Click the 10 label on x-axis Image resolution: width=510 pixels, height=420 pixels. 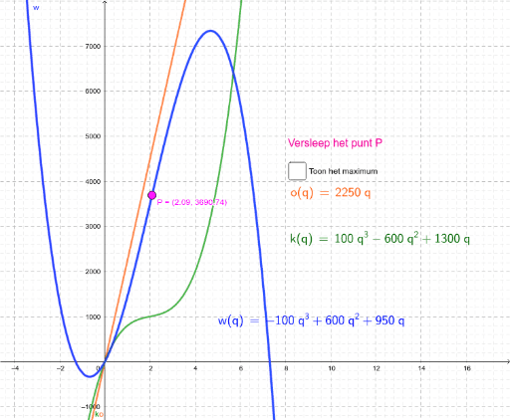click(x=332, y=368)
